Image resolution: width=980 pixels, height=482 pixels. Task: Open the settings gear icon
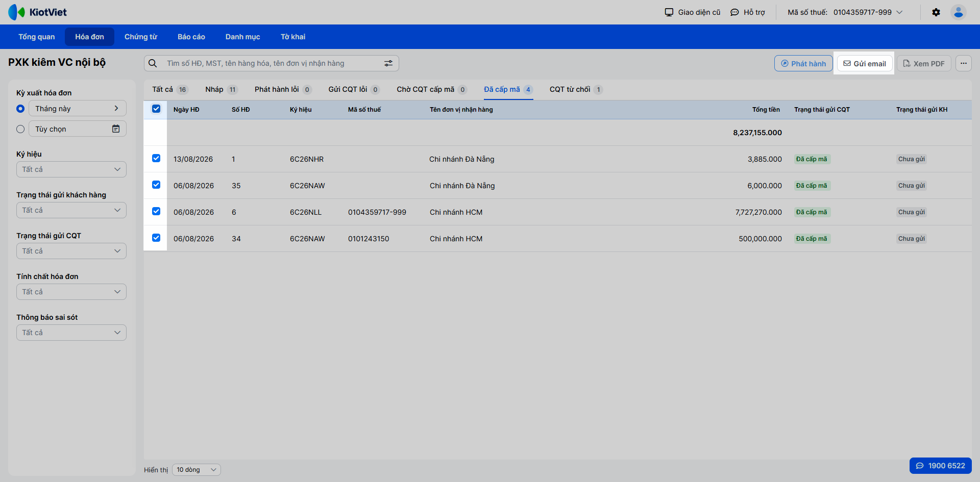pyautogui.click(x=936, y=12)
